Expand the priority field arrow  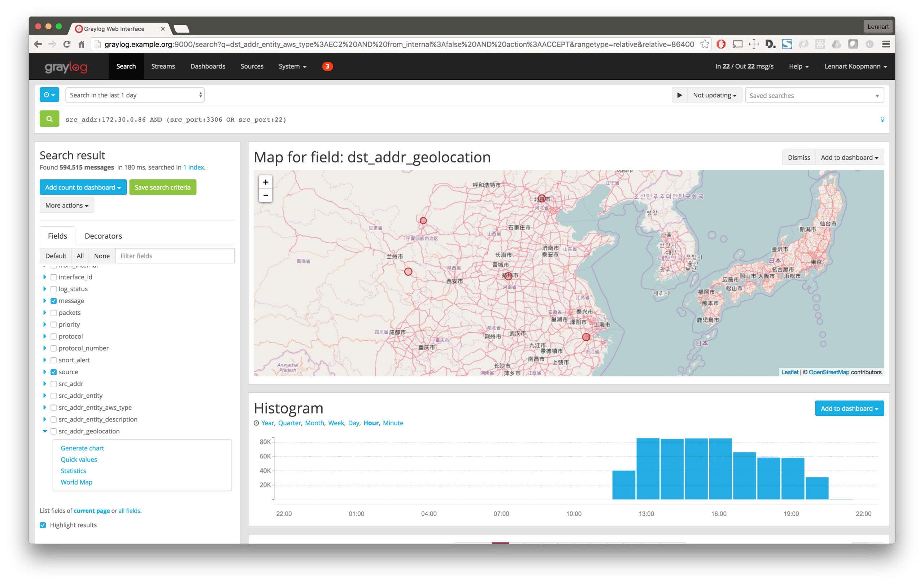(x=45, y=324)
